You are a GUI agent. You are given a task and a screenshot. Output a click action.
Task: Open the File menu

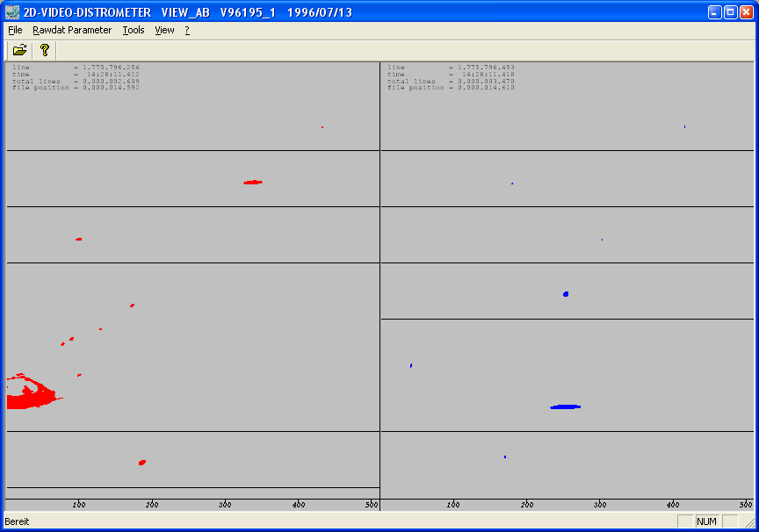[x=15, y=30]
